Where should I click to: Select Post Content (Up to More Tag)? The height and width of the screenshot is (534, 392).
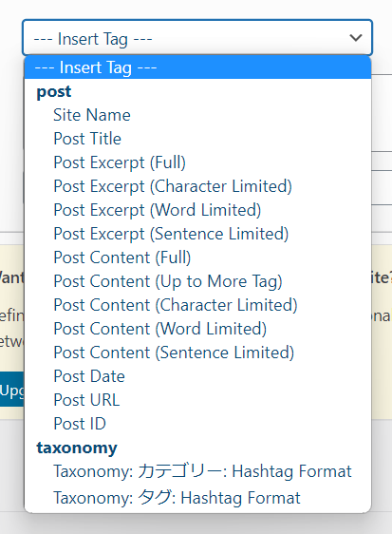point(197,281)
